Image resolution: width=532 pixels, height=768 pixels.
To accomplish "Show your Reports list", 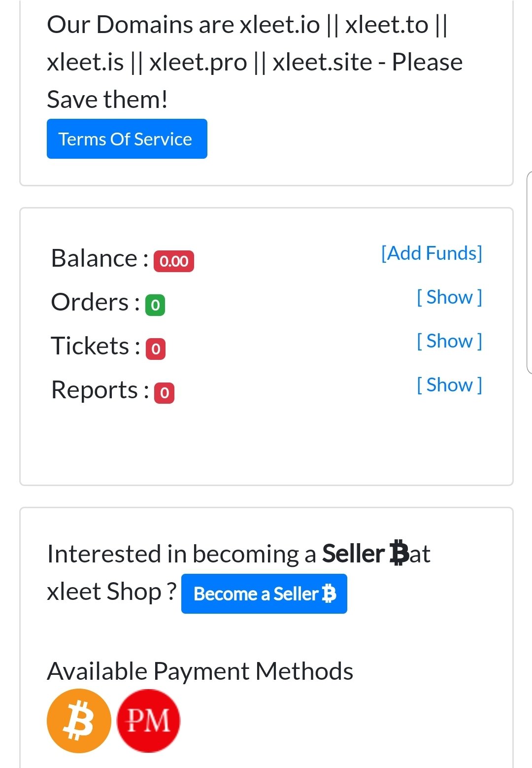I will [449, 384].
